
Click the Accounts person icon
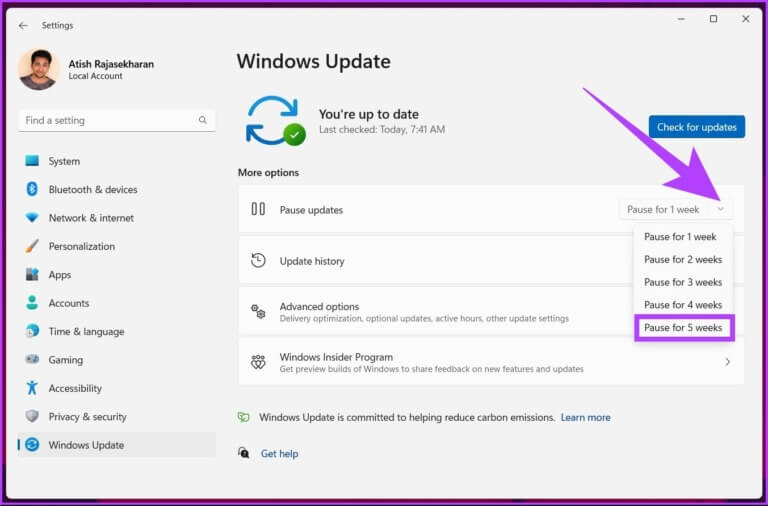pos(32,303)
